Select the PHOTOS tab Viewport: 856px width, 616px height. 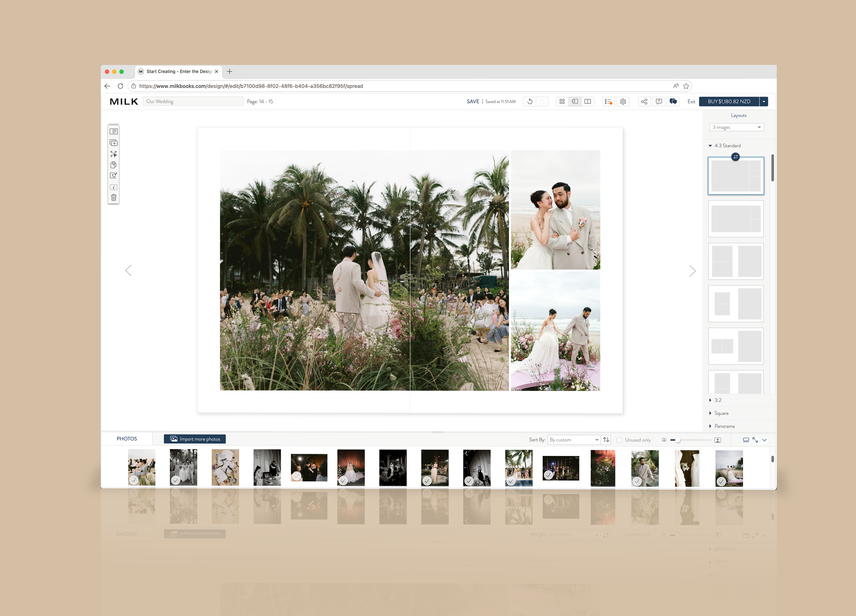(x=127, y=439)
